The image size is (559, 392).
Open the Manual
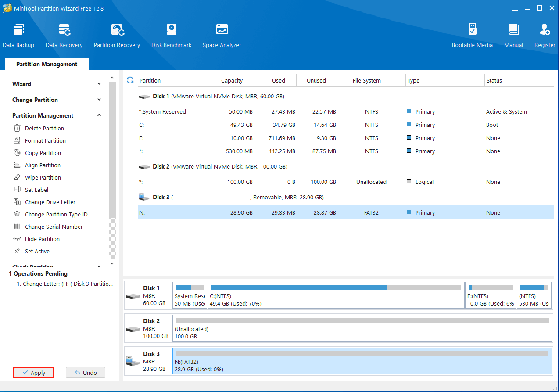click(513, 36)
